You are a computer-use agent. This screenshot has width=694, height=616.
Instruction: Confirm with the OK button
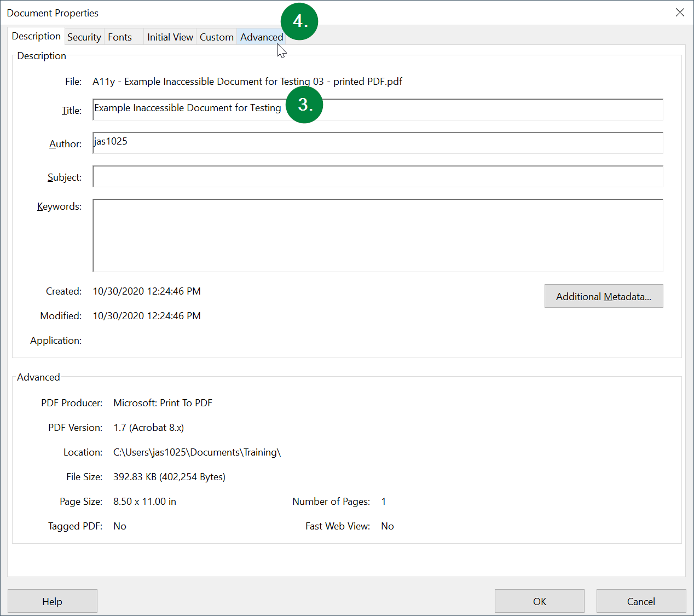pyautogui.click(x=540, y=601)
